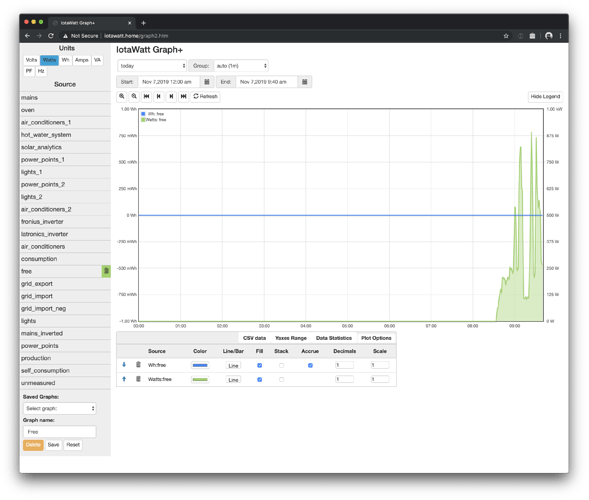Open the green color swatch for Watts:free
589x500 pixels.
tap(200, 379)
